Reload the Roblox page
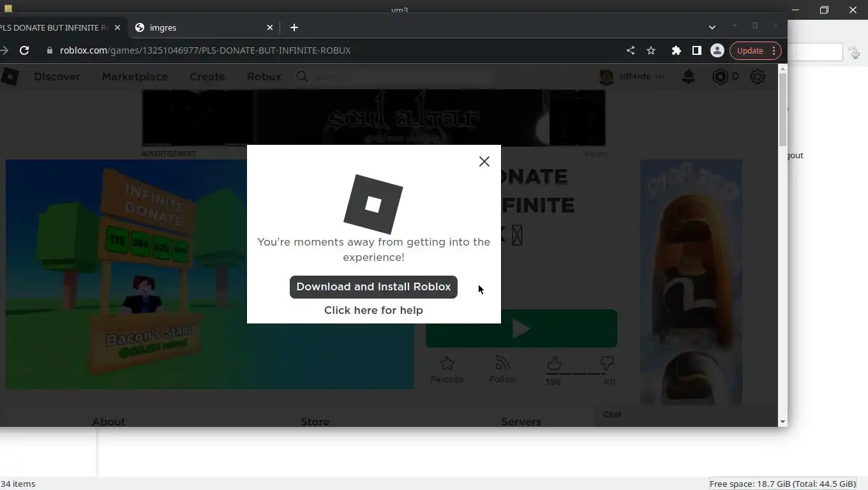 click(24, 50)
